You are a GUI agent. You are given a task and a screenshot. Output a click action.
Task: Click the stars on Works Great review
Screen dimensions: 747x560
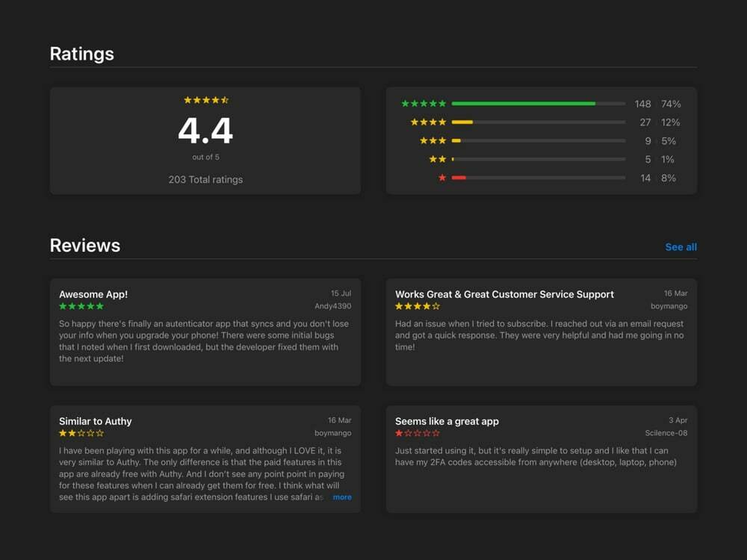(x=418, y=306)
